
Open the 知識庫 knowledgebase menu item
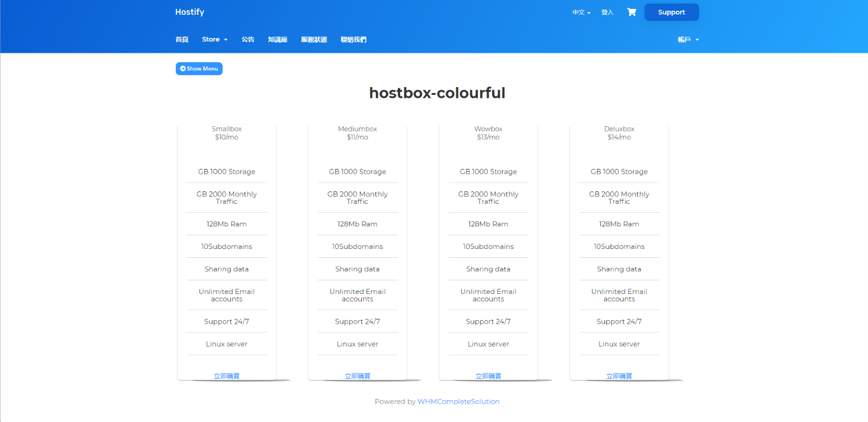click(x=277, y=40)
